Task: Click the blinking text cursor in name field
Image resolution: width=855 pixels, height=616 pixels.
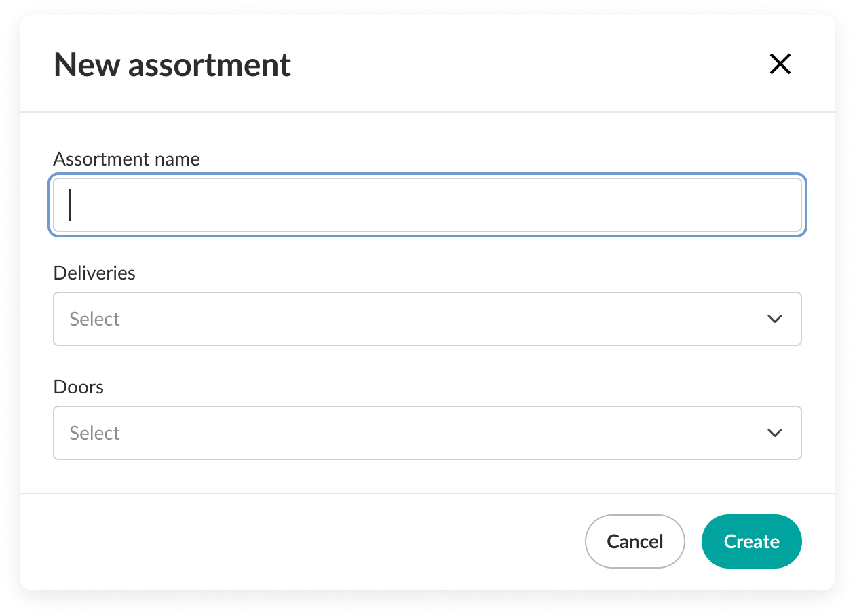Action: (70, 205)
